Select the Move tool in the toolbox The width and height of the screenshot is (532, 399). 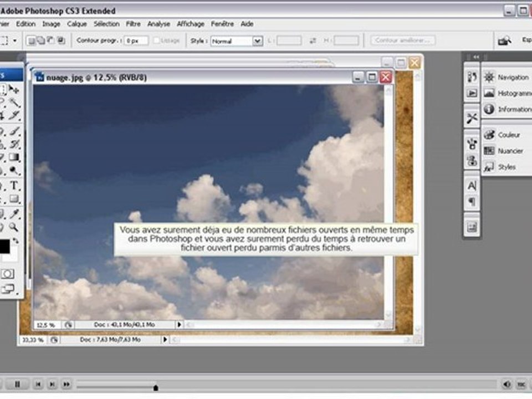pyautogui.click(x=14, y=89)
